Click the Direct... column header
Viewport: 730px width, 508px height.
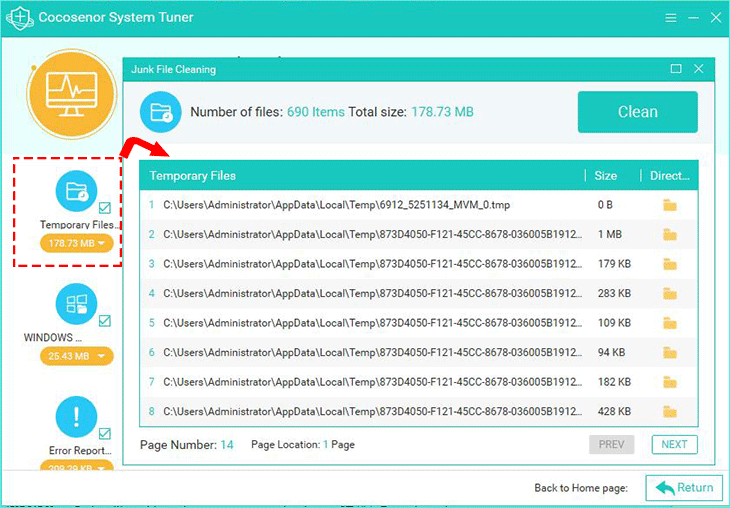click(669, 176)
